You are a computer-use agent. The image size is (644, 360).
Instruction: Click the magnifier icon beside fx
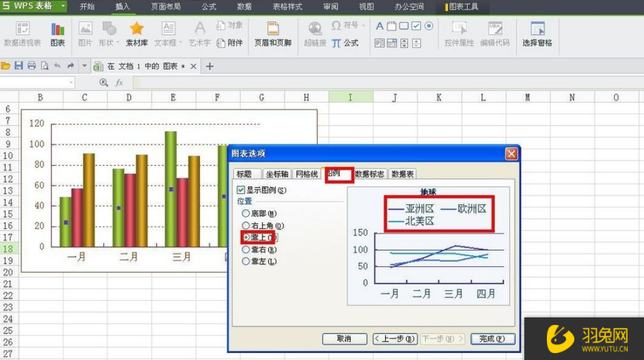point(104,83)
